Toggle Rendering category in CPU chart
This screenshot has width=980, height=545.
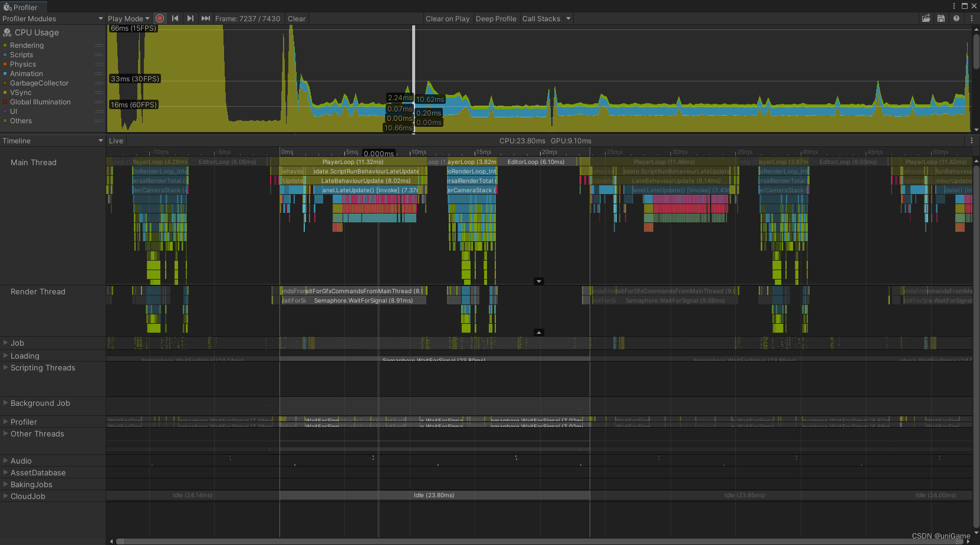[5, 45]
